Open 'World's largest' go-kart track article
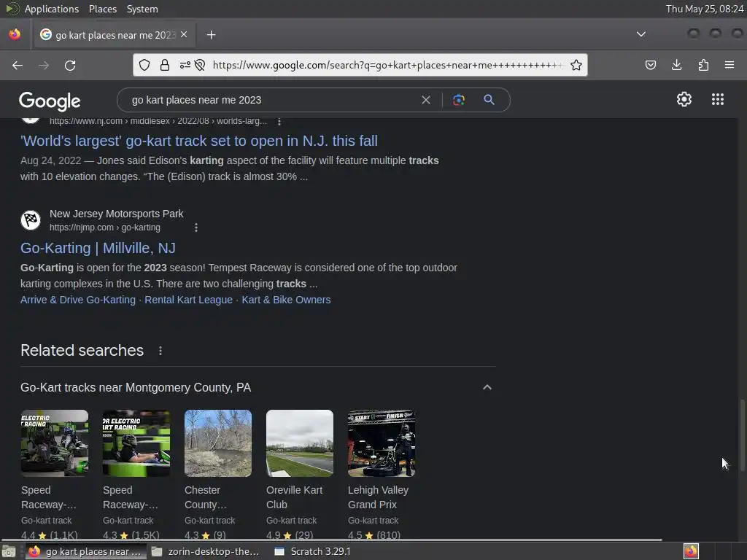 (x=199, y=141)
